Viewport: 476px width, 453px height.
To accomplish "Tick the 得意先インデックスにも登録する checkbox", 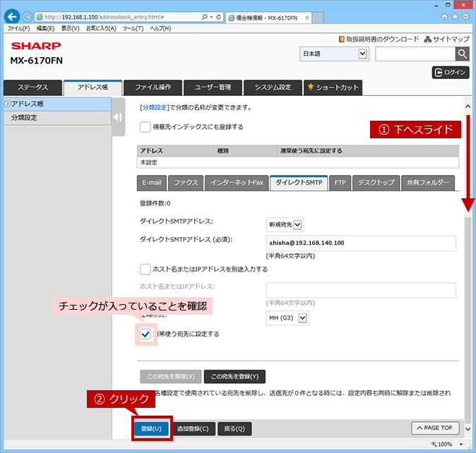I will click(x=145, y=127).
